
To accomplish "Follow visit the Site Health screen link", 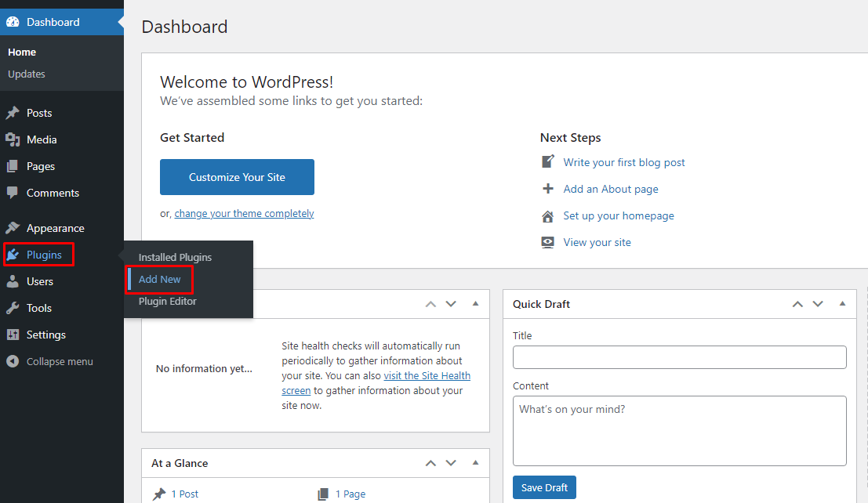I will tap(427, 376).
